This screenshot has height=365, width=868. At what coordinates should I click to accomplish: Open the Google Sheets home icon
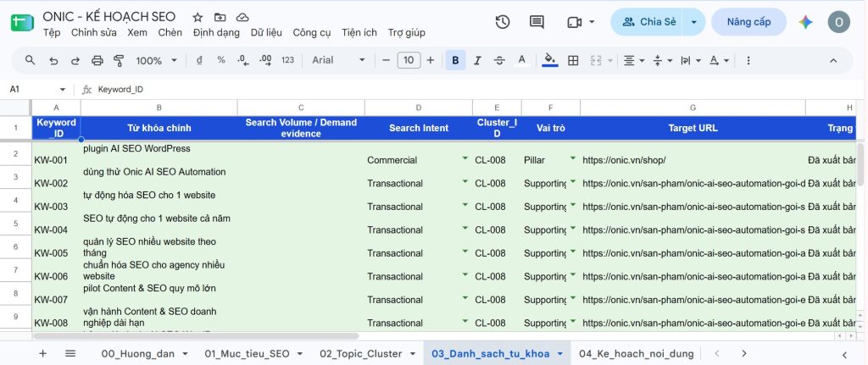pos(23,23)
